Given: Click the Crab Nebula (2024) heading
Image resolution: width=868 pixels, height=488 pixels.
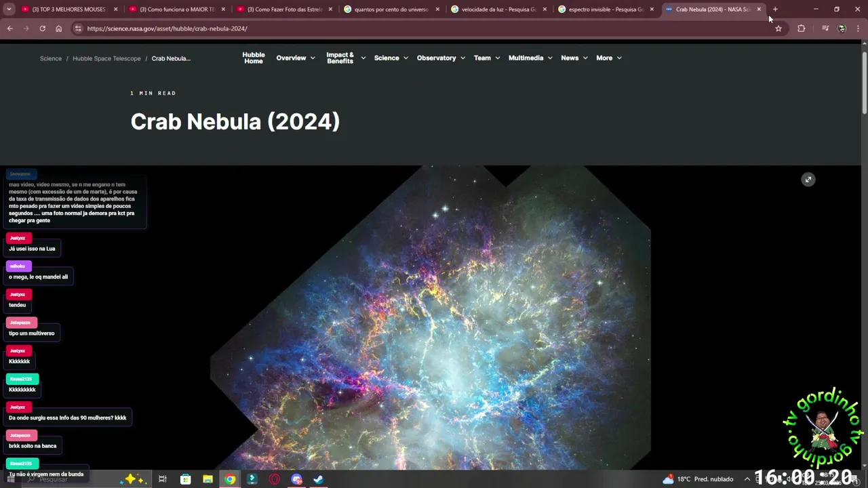Looking at the screenshot, I should [235, 122].
